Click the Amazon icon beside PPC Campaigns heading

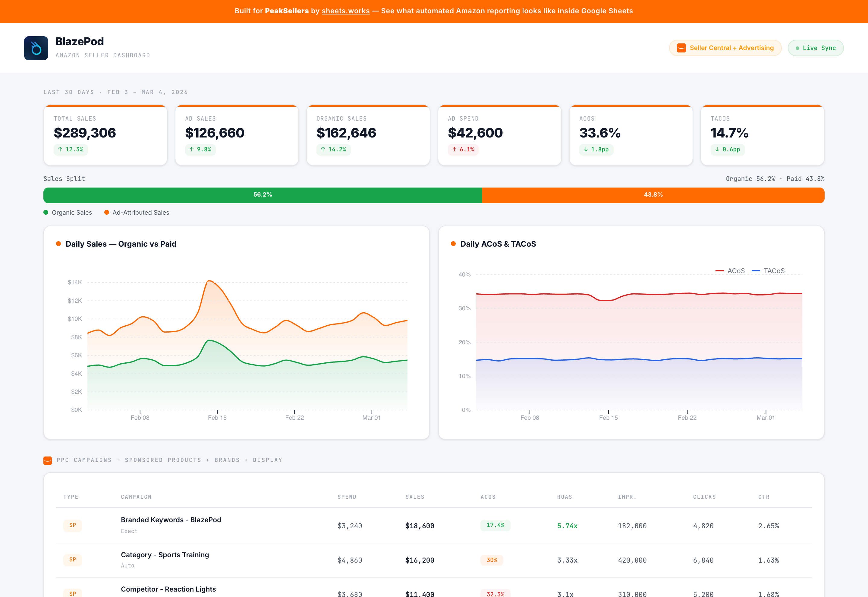pyautogui.click(x=48, y=460)
